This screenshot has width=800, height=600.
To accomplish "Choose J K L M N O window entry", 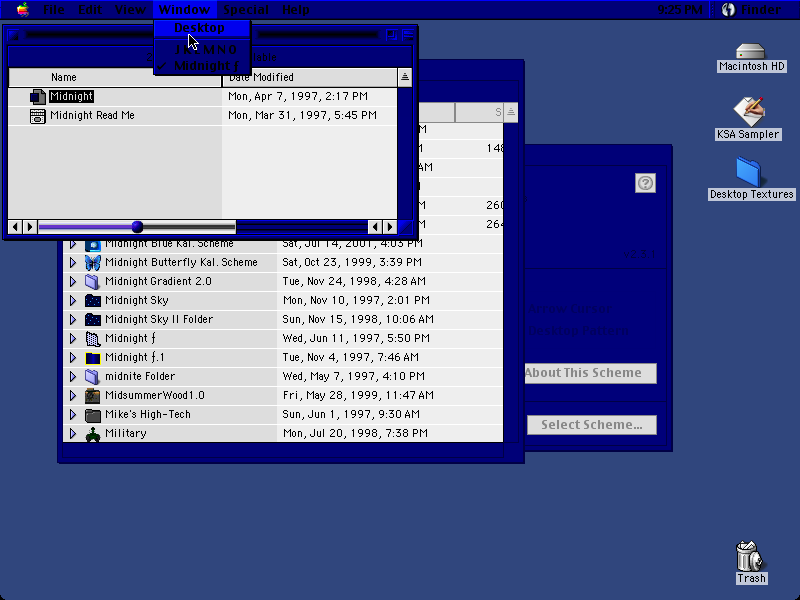I will point(202,49).
